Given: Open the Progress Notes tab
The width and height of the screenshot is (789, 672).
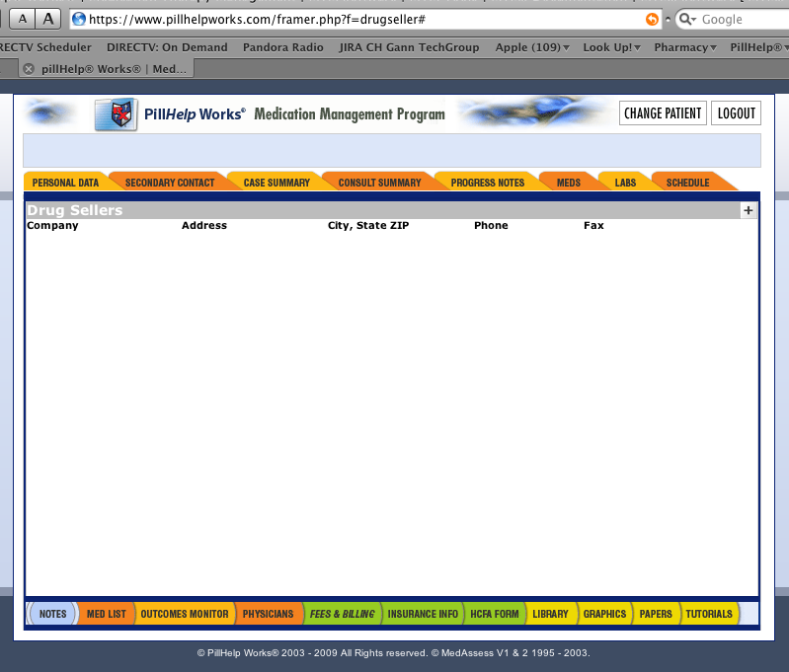Looking at the screenshot, I should 487,183.
